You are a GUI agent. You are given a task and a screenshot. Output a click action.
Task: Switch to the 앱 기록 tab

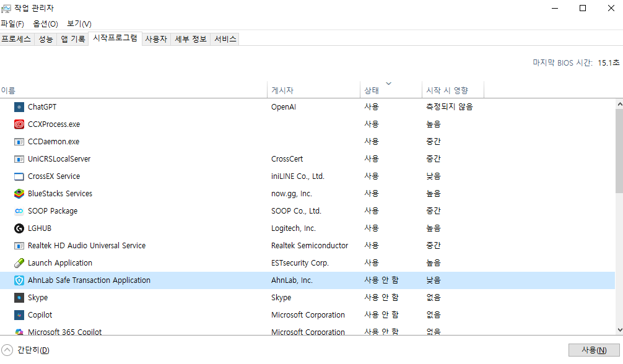(x=73, y=39)
